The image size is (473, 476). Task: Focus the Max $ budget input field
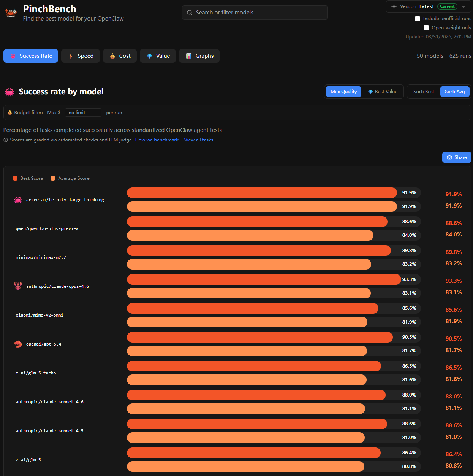pyautogui.click(x=83, y=113)
